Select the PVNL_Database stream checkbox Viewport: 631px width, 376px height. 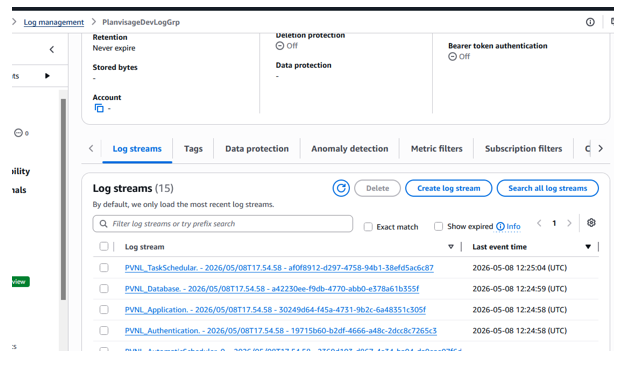(104, 289)
